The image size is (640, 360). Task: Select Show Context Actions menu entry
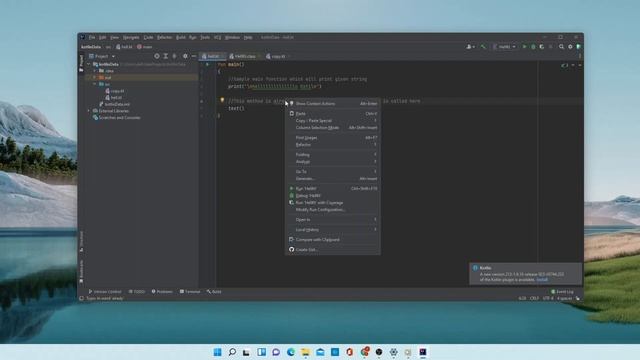(333, 104)
